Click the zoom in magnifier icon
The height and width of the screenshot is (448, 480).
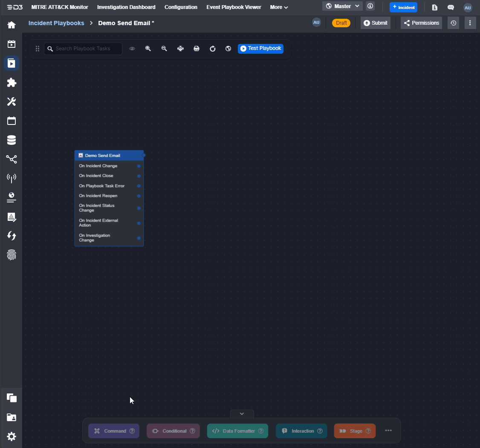tap(148, 49)
